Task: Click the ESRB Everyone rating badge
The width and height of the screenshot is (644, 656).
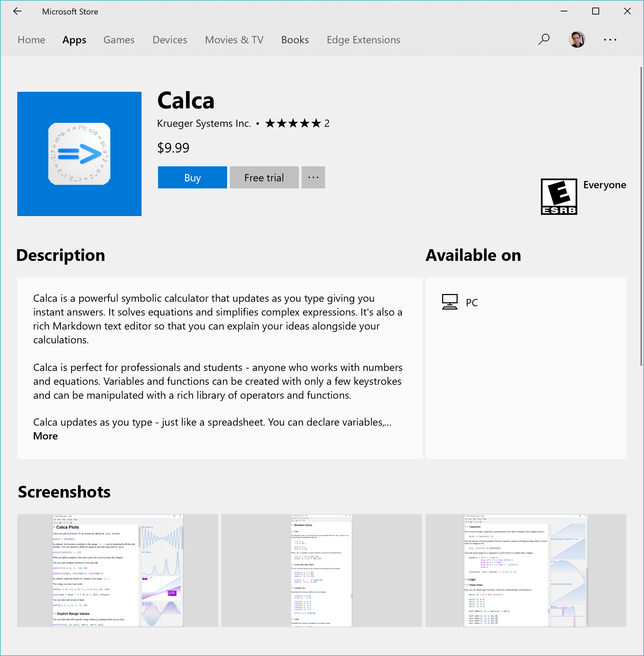Action: point(559,197)
